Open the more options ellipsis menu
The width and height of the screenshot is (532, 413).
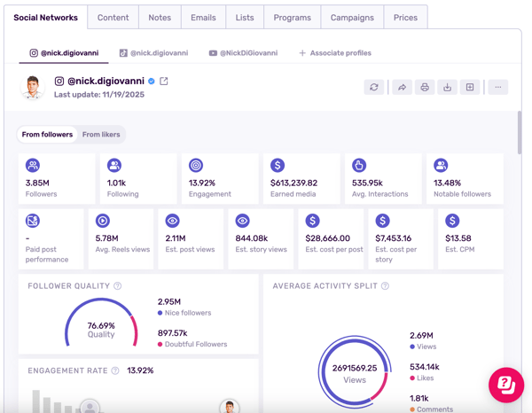click(x=498, y=88)
